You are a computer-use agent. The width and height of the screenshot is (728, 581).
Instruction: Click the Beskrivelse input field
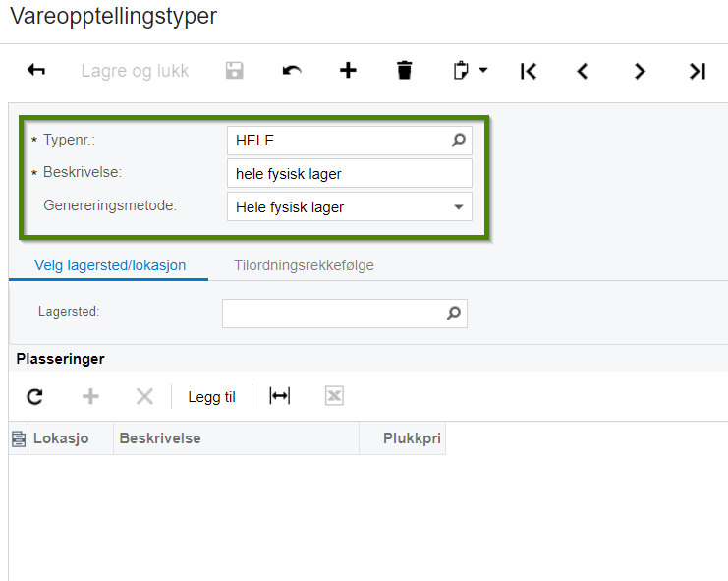[x=350, y=173]
